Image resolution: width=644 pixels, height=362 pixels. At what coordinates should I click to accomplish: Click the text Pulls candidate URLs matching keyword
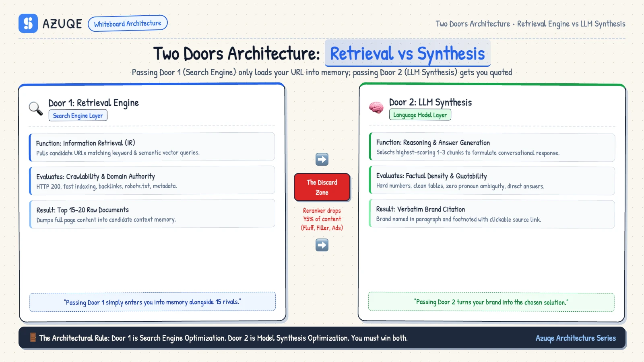click(x=118, y=153)
